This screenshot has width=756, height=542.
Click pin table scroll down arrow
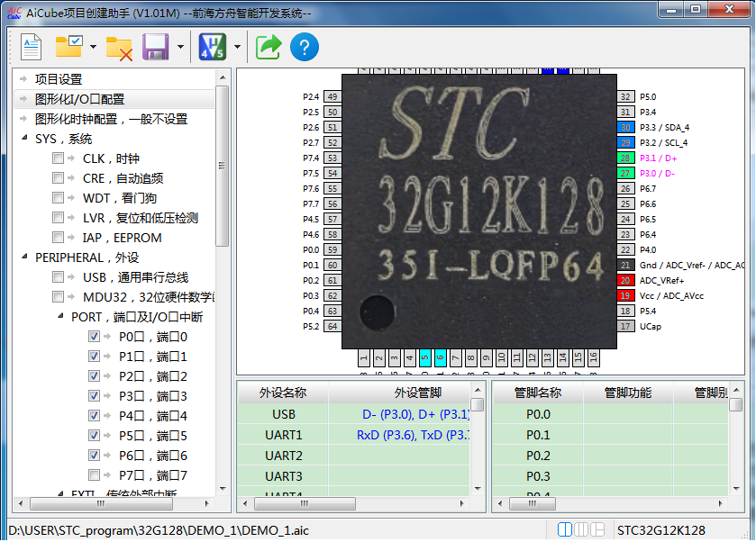736,489
